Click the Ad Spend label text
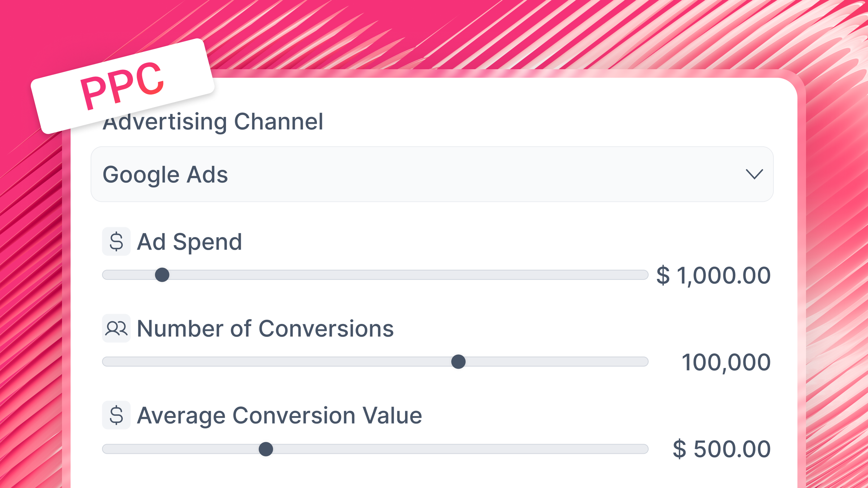This screenshot has height=488, width=868. tap(189, 242)
